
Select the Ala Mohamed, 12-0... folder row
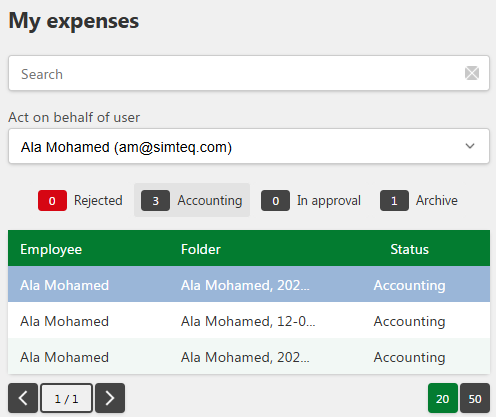[x=249, y=321]
